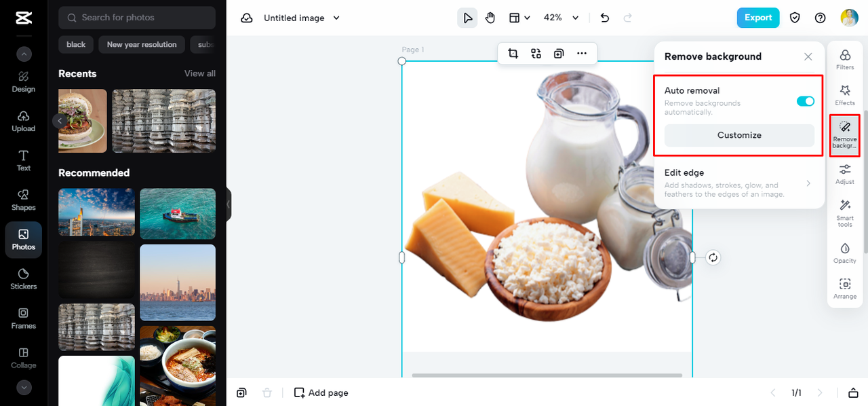The image size is (868, 406).
Task: Click the cloud save status icon
Action: click(247, 18)
